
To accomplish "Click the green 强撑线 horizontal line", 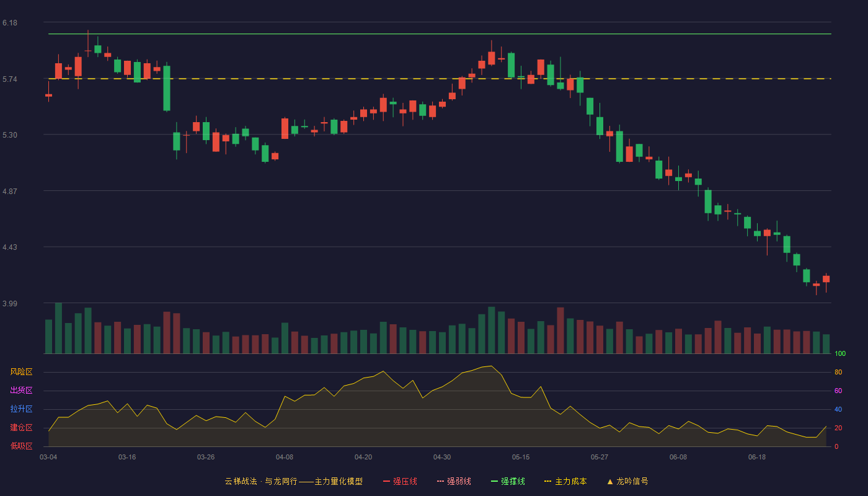I will [x=440, y=34].
